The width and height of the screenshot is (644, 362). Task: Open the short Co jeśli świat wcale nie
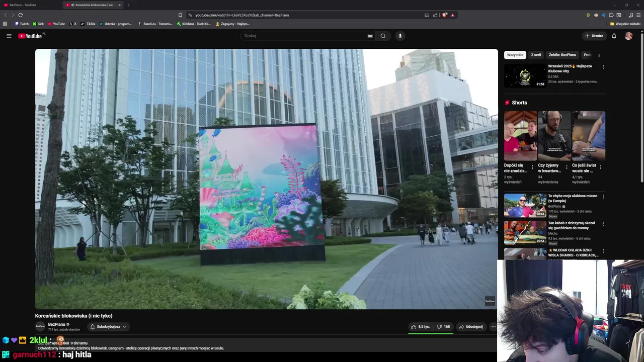588,136
